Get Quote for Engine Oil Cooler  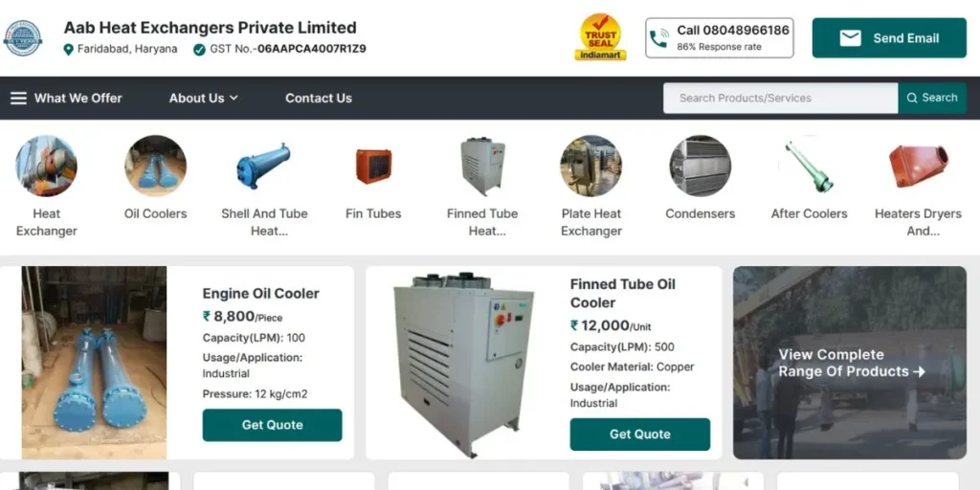click(x=272, y=425)
